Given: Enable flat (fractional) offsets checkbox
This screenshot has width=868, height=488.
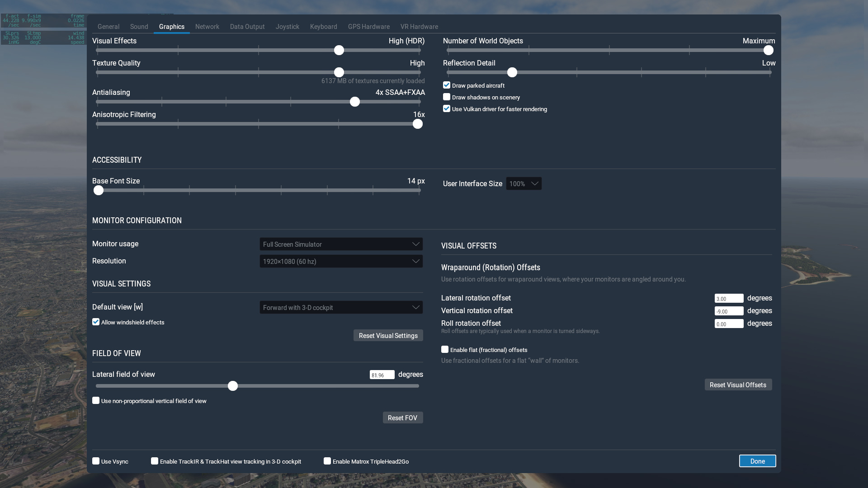Looking at the screenshot, I should [445, 350].
